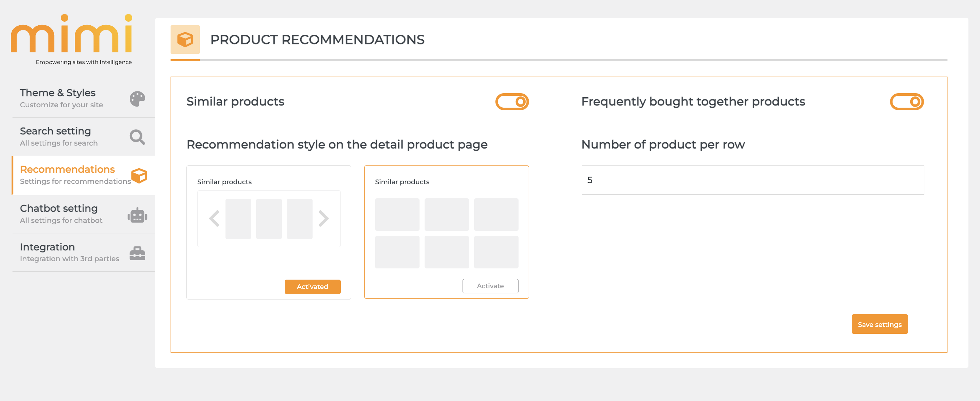
Task: Click the number of product per row field
Action: (x=752, y=180)
